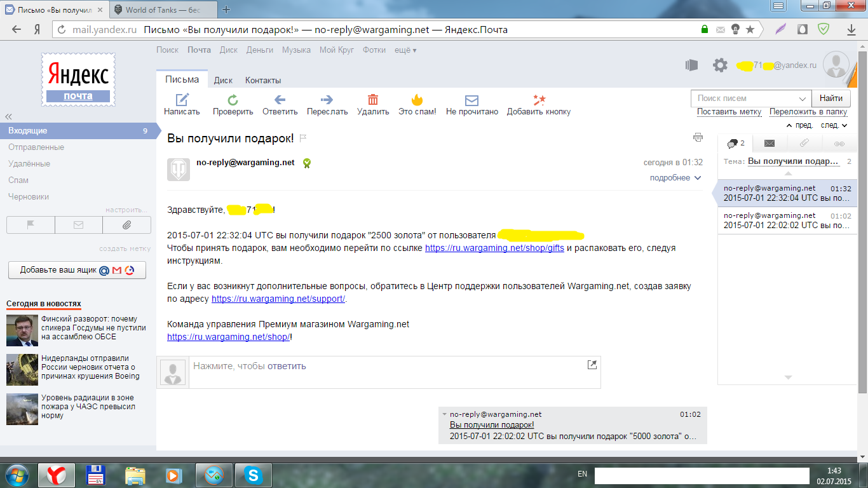Open Windows Start menu orb
Viewport: 868px width, 488px height.
point(17,475)
